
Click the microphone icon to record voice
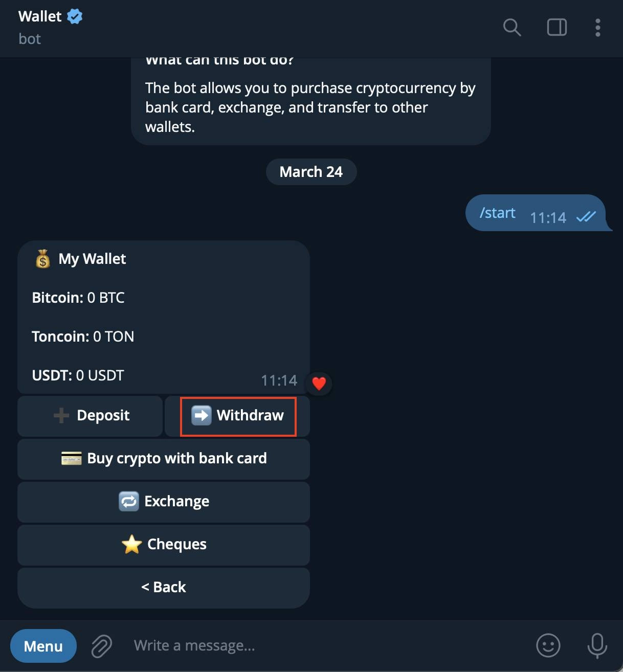[x=597, y=645]
